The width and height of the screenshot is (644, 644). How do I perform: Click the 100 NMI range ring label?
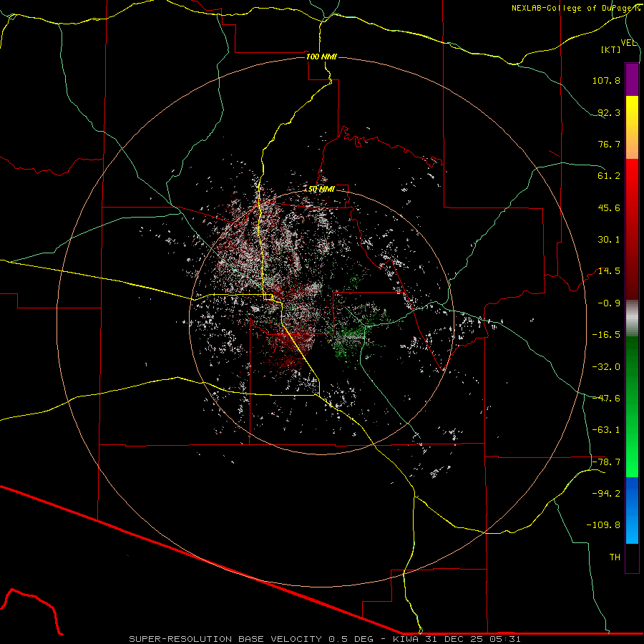321,57
